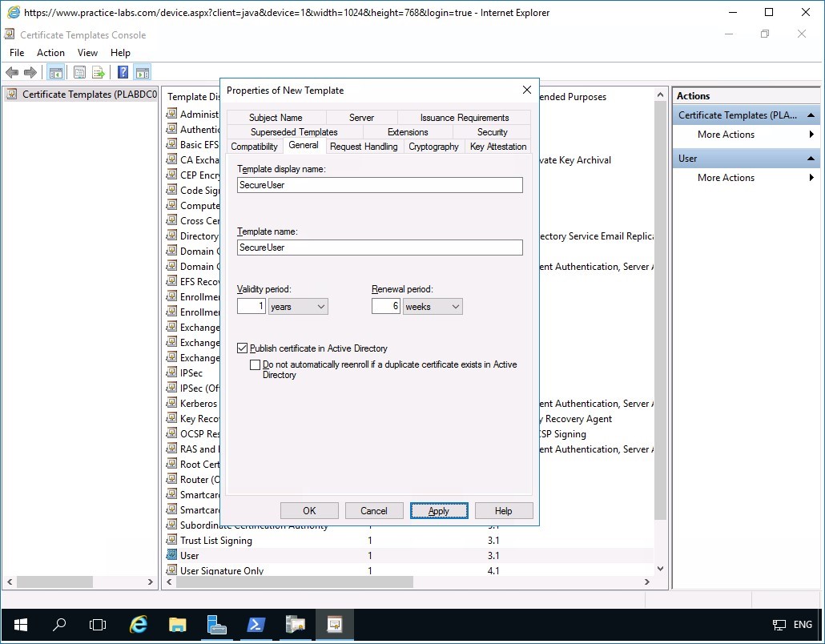Select the SecureUser template display name field
This screenshot has height=644, width=825.
tap(379, 185)
